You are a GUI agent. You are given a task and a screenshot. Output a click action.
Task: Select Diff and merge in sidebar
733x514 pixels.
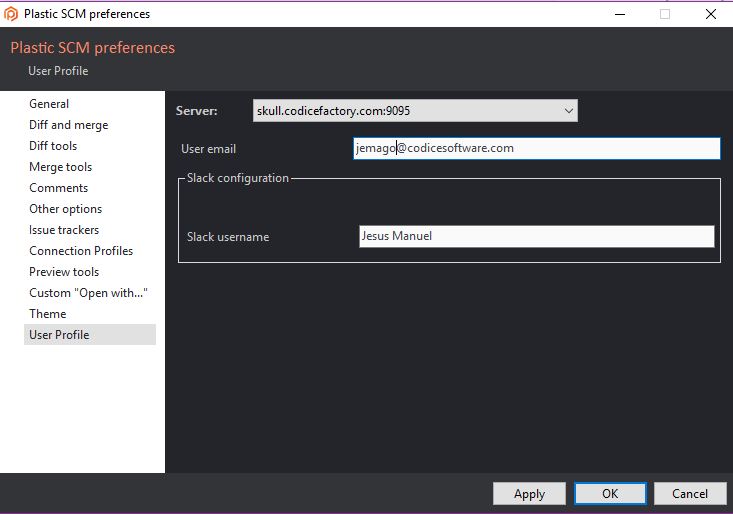click(x=68, y=125)
